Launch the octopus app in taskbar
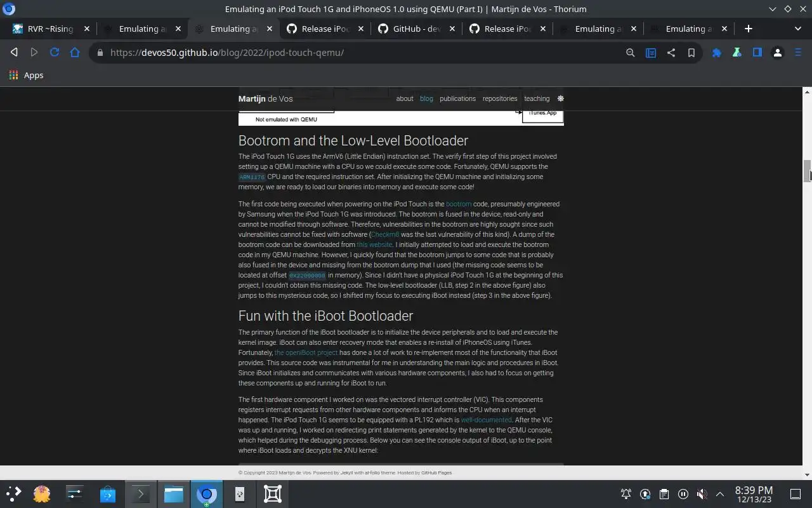This screenshot has height=508, width=812. 42,493
